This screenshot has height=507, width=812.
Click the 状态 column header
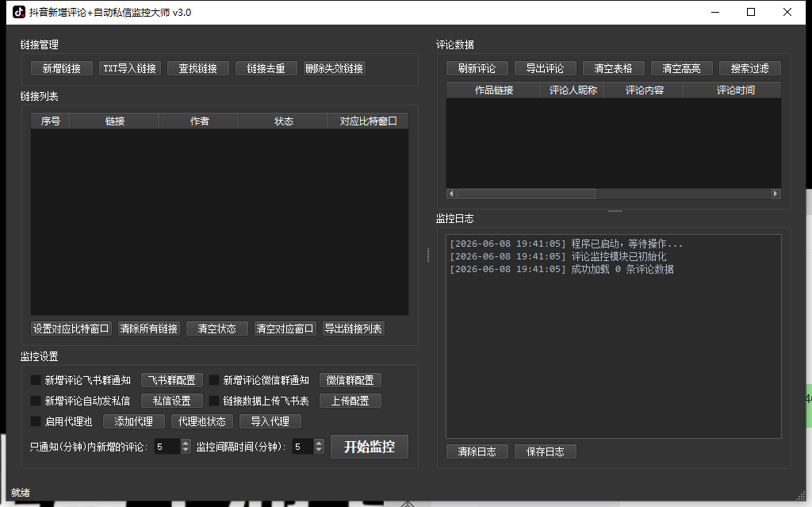283,121
